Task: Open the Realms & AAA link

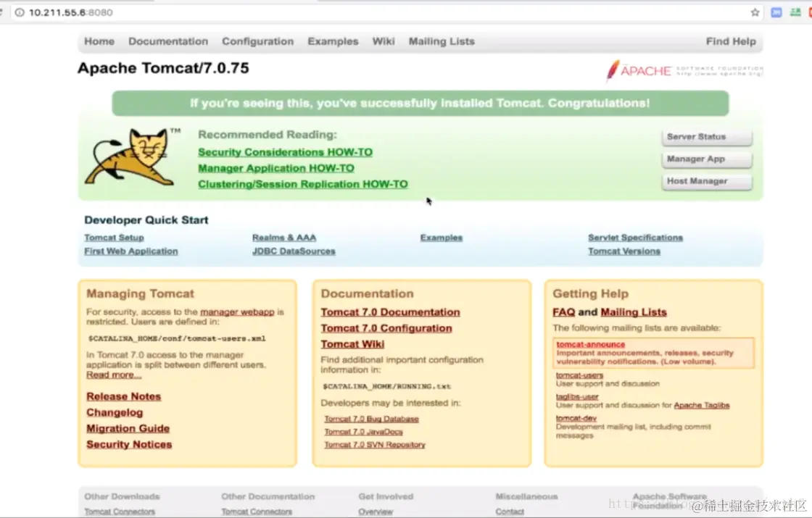Action: click(x=284, y=238)
